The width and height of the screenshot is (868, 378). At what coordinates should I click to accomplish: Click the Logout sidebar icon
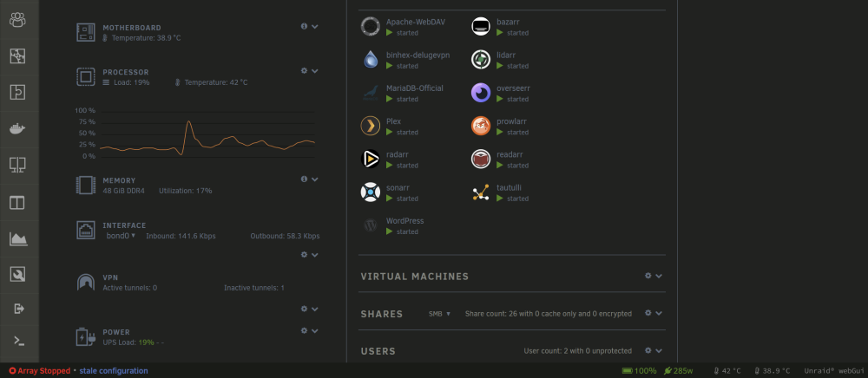(x=19, y=309)
